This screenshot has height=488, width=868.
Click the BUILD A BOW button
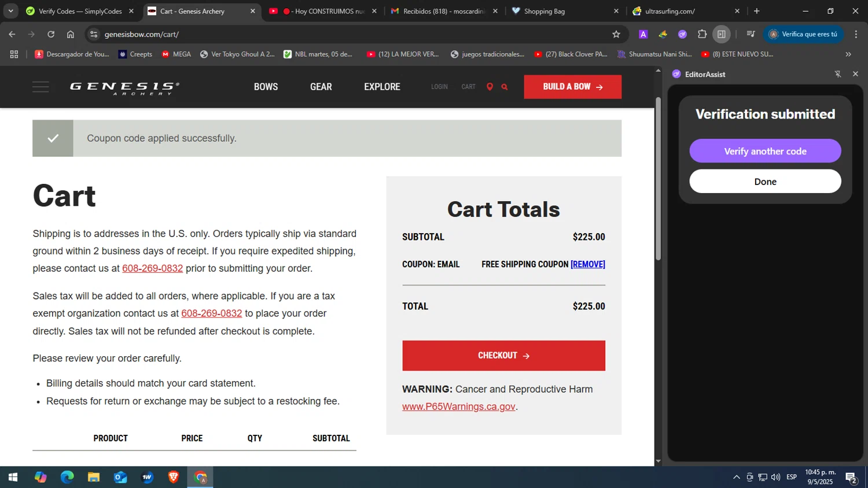tap(573, 87)
